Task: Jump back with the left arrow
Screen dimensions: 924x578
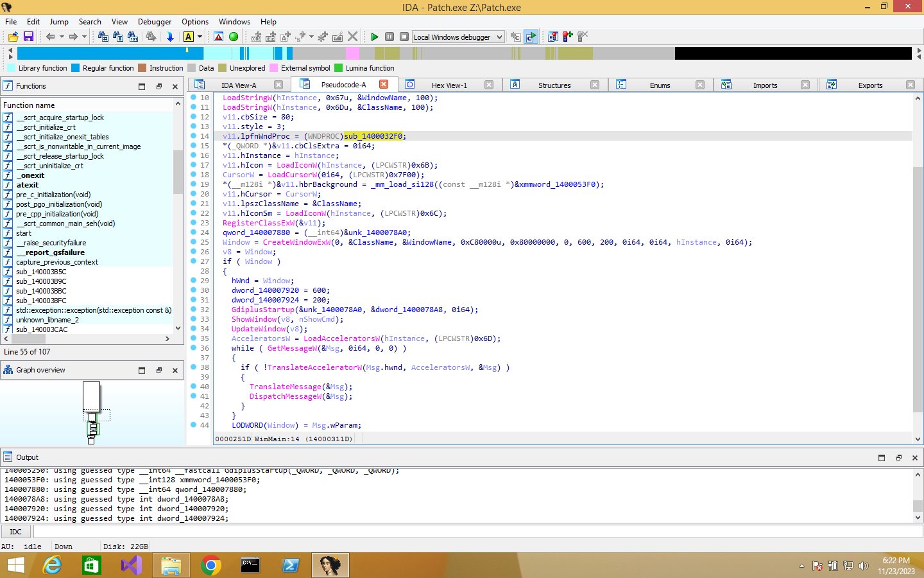Action: [50, 37]
